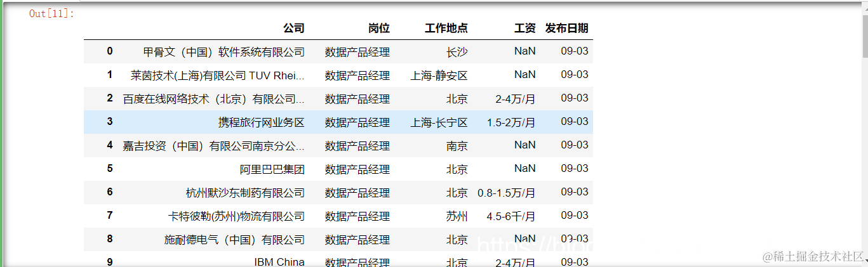The width and height of the screenshot is (868, 267).
Task: Click 数据产品经理 in the 甲骨文 row
Action: click(x=357, y=52)
